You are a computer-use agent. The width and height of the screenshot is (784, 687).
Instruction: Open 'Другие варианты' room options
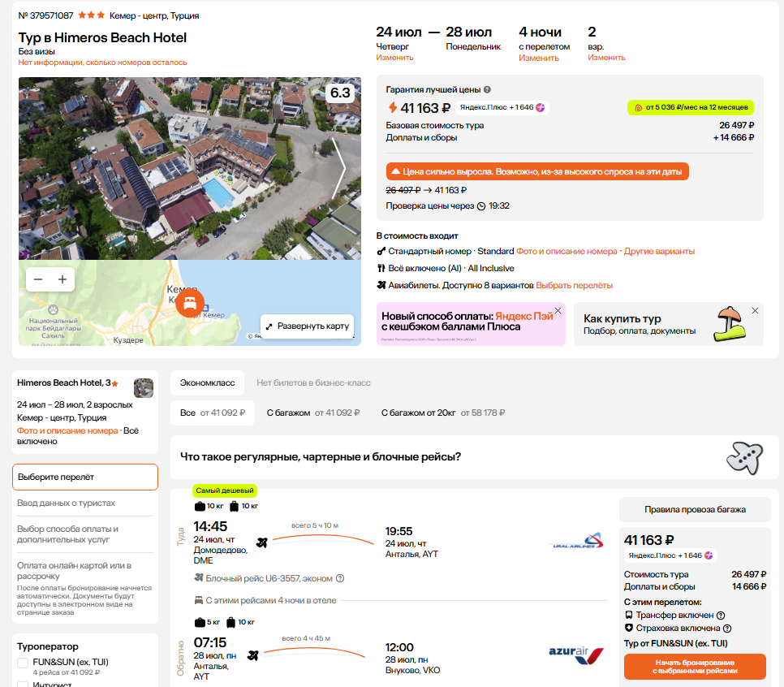[659, 251]
